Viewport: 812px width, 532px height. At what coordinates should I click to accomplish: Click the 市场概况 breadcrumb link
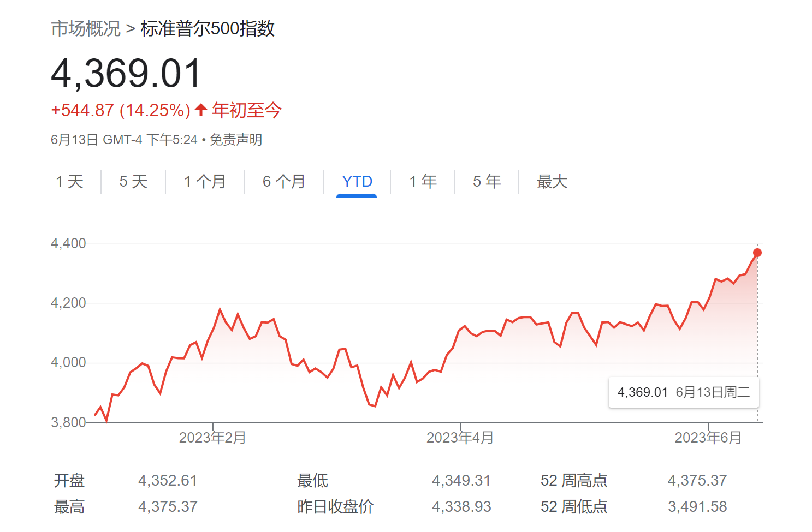pyautogui.click(x=86, y=28)
